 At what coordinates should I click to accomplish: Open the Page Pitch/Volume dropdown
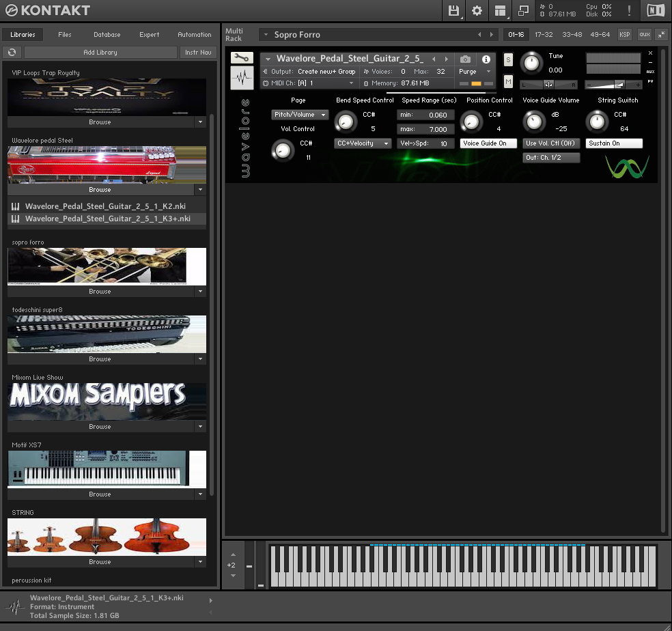pyautogui.click(x=300, y=115)
